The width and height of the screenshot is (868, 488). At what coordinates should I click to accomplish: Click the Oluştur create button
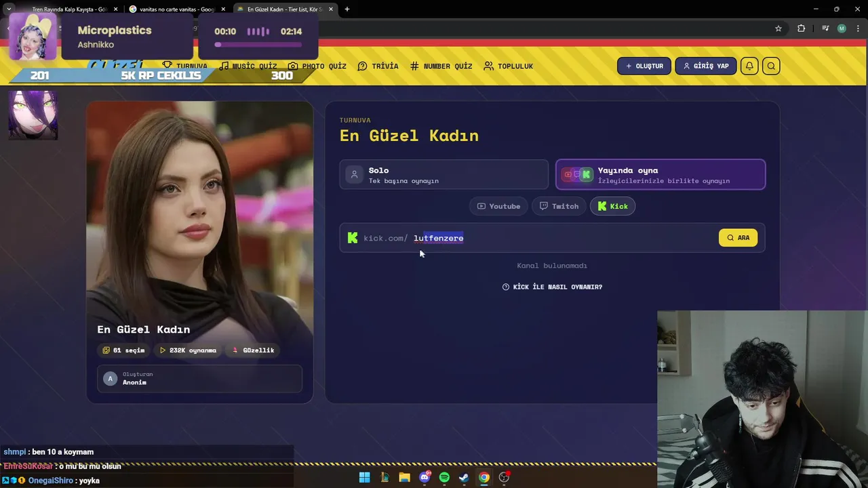pyautogui.click(x=644, y=66)
